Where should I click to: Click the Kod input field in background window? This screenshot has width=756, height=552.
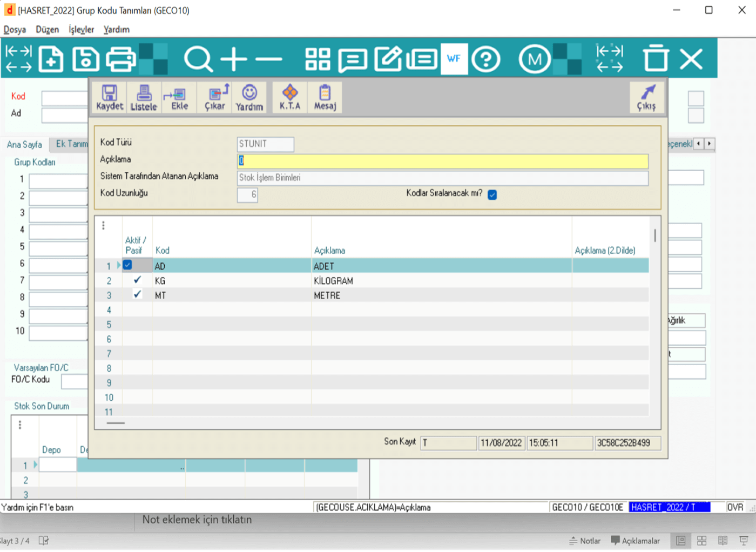pyautogui.click(x=65, y=98)
